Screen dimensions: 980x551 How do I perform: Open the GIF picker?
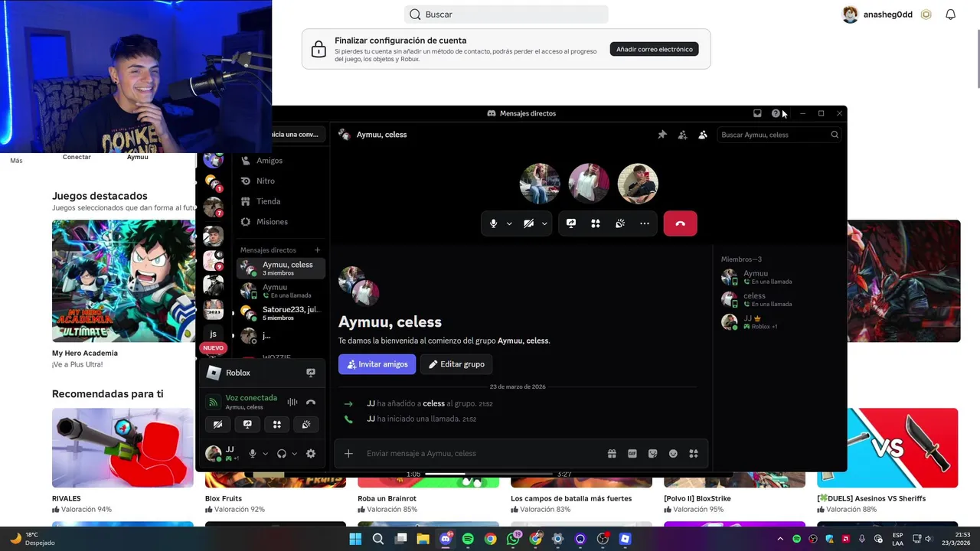(632, 454)
